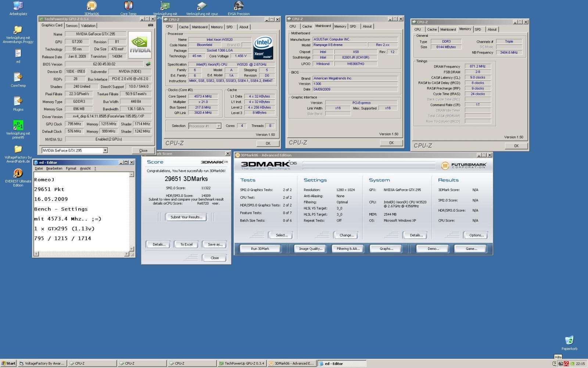This screenshot has height=368, width=588.
Task: Click the red antivirus tray icon
Action: tap(566, 364)
